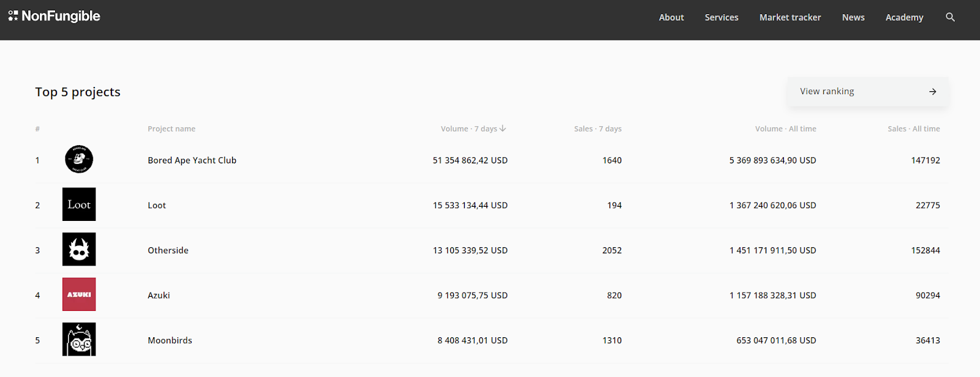Click the 152844 all-time sales value
Image resolution: width=980 pixels, height=377 pixels.
tap(925, 250)
